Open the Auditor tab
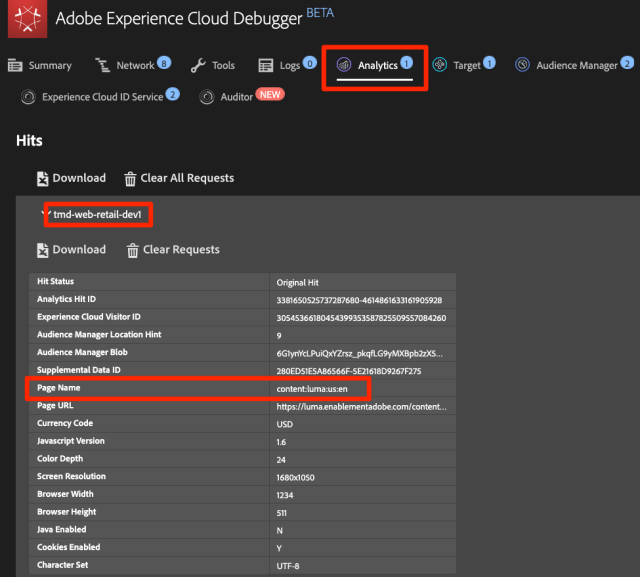Screen dimensions: 640x577 [242, 96]
